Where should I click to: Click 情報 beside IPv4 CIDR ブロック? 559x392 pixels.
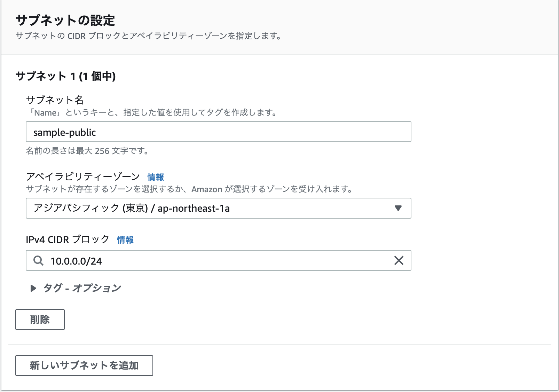125,240
